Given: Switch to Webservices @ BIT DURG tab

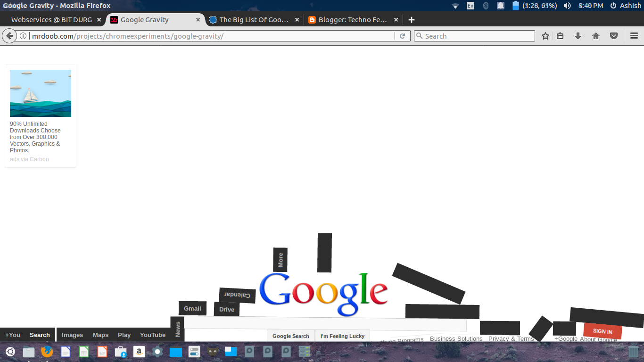Looking at the screenshot, I should [x=52, y=20].
